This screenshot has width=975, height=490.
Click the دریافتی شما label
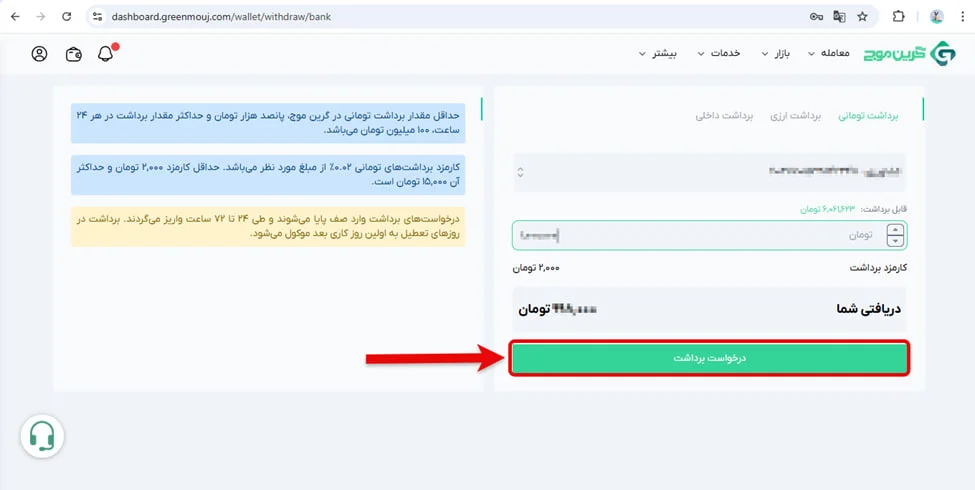tap(869, 309)
